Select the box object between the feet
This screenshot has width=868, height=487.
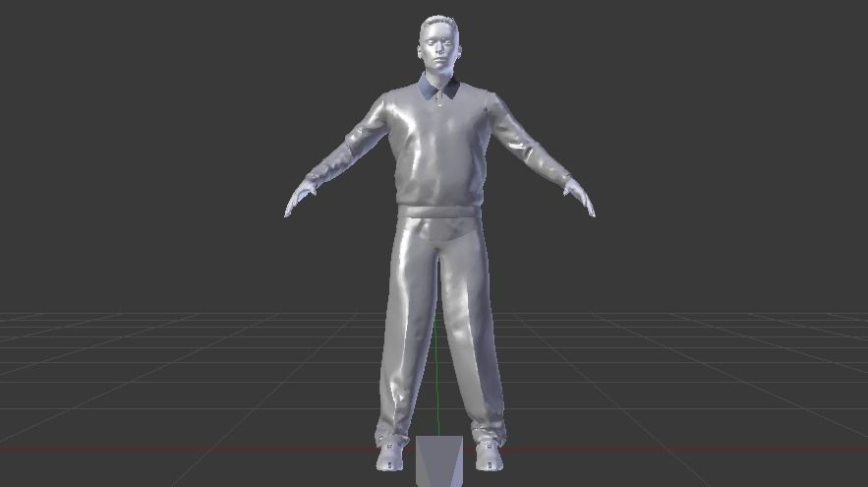click(x=439, y=461)
